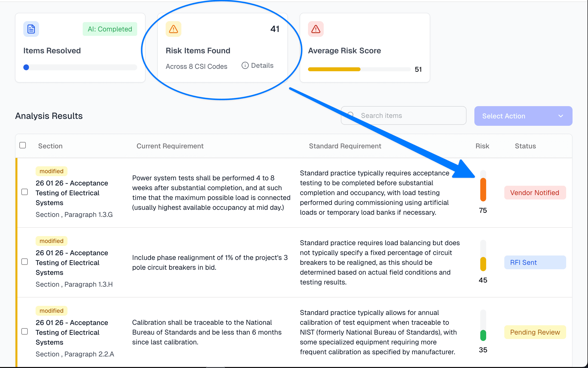Expand the Vendor Notified status menu

click(535, 193)
